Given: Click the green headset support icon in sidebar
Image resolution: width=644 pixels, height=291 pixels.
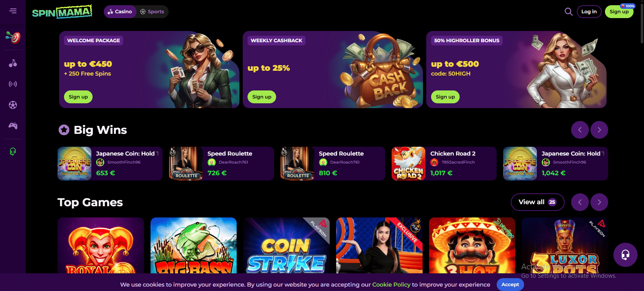Looking at the screenshot, I should 13,152.
